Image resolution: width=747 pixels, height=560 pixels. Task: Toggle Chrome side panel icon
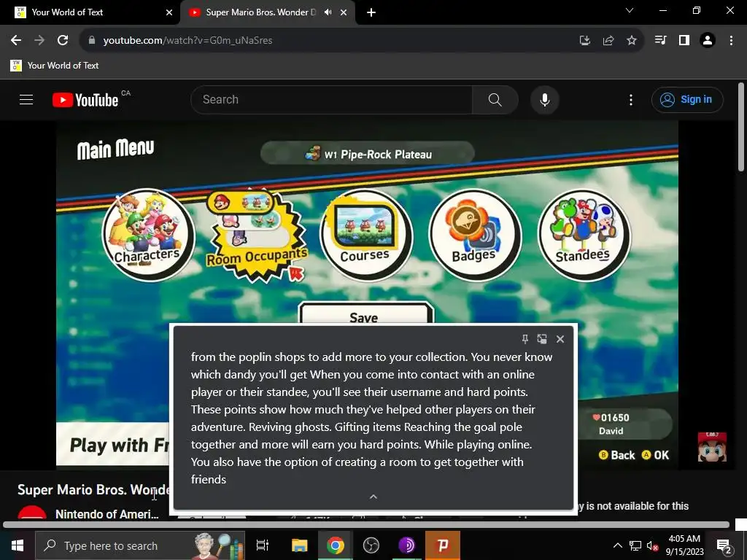(x=684, y=41)
